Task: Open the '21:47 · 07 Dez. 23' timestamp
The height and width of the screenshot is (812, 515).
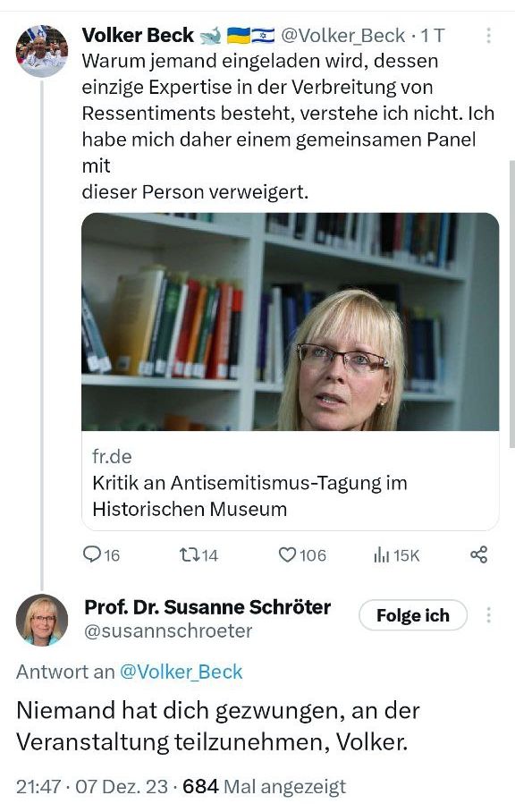Action: click(92, 787)
